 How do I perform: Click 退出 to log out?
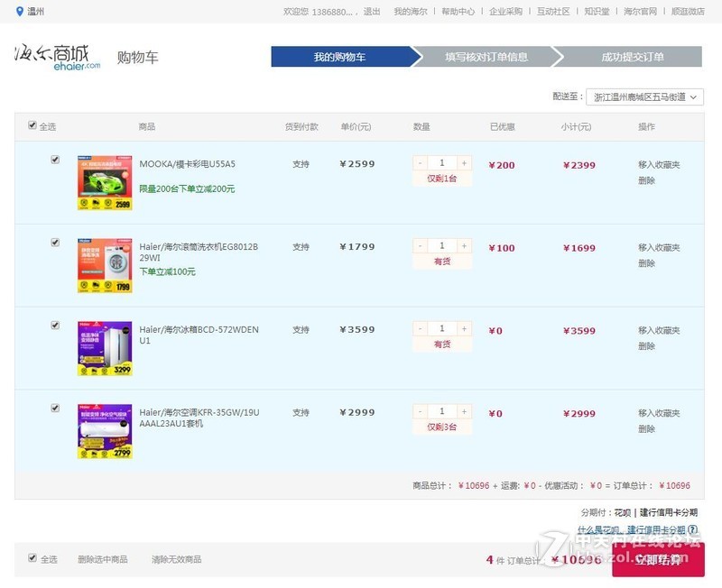372,12
